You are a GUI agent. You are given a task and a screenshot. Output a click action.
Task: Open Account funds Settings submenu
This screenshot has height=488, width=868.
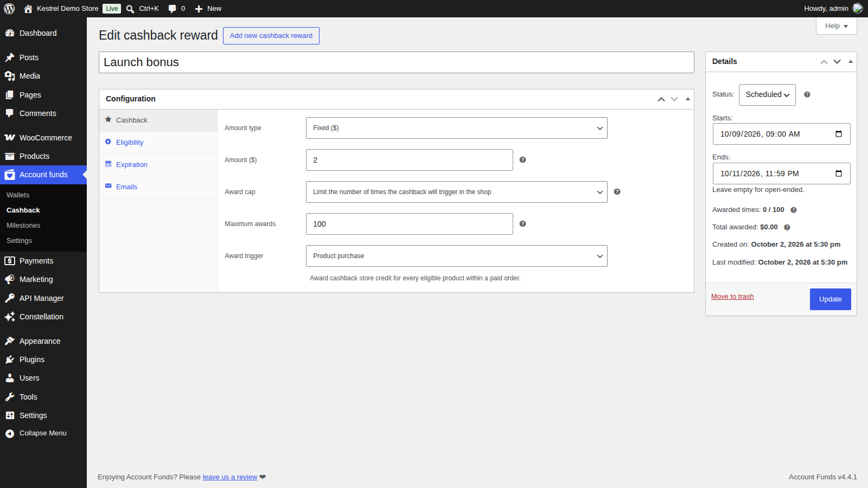[x=43, y=241]
